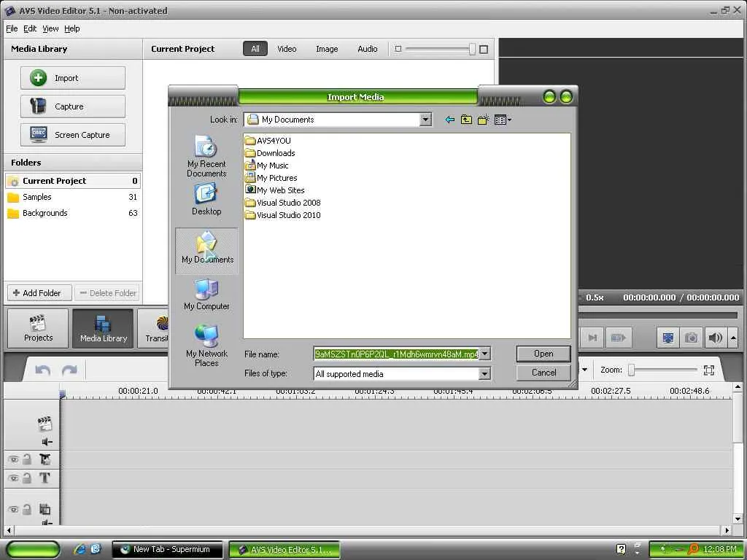Select the All filter tab
Viewport: 747px width, 560px height.
point(255,49)
